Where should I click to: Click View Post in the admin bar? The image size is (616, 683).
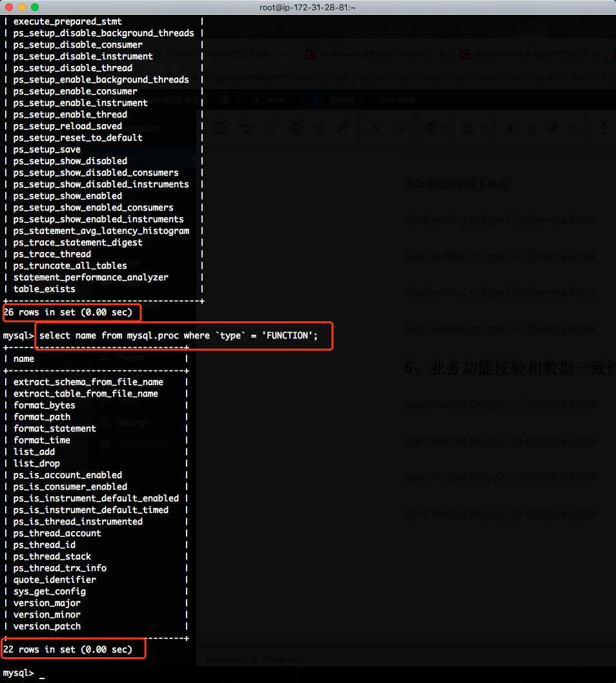tap(397, 100)
